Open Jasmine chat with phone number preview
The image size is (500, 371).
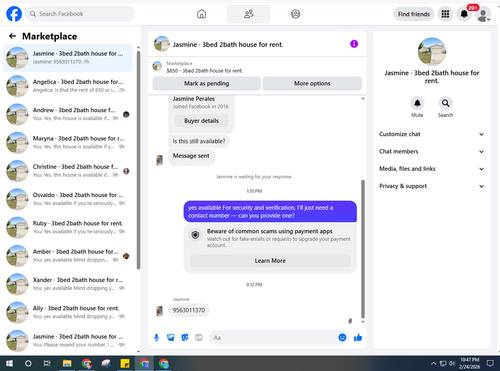click(x=68, y=58)
